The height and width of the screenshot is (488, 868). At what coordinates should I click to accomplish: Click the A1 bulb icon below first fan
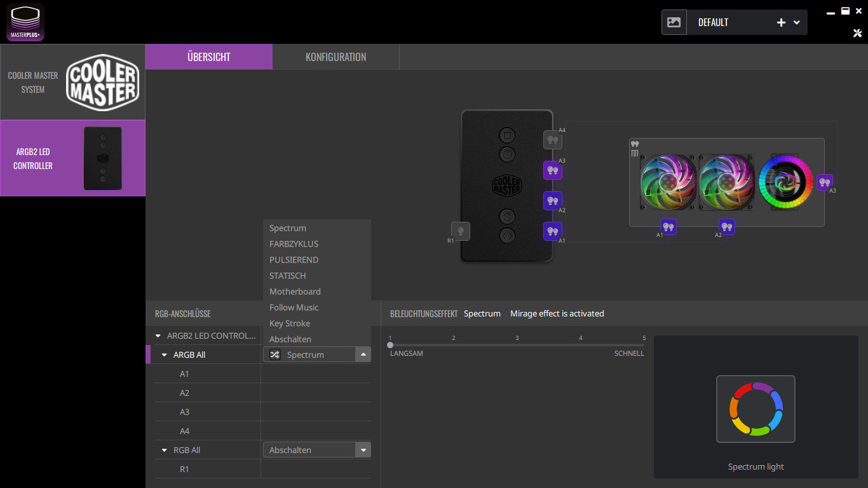click(x=668, y=226)
